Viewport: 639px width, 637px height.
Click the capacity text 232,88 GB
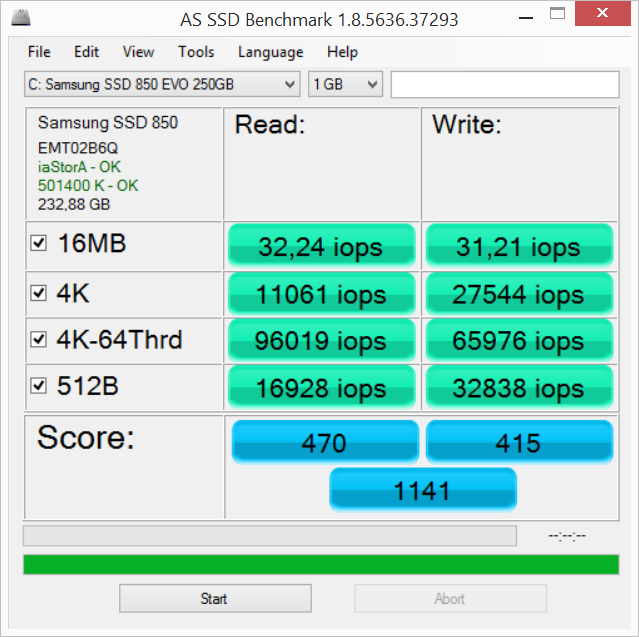(x=74, y=204)
